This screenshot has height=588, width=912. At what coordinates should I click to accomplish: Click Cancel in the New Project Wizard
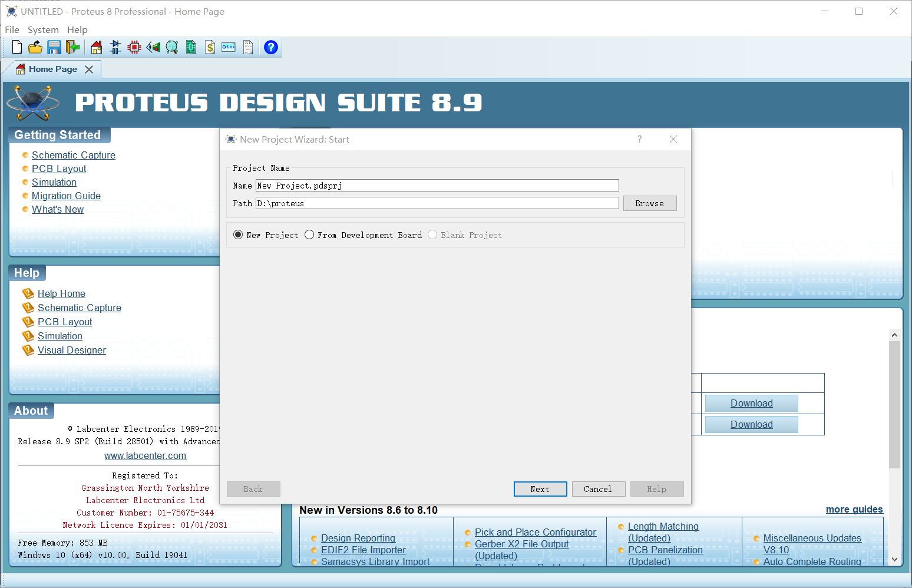tap(599, 489)
